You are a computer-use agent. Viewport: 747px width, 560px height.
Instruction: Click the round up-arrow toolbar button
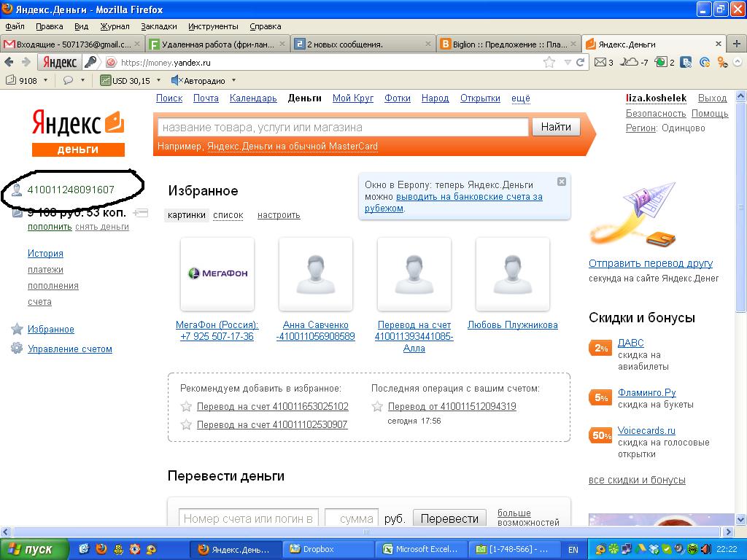point(738,62)
